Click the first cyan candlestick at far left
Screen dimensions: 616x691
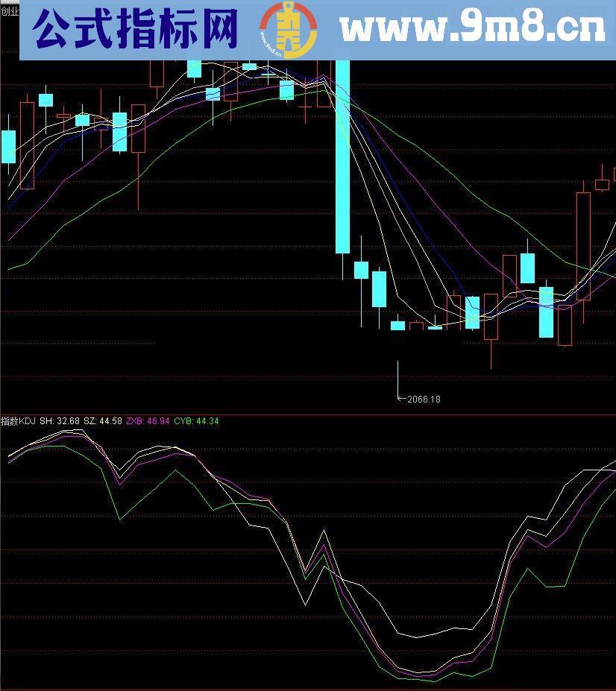[8, 147]
